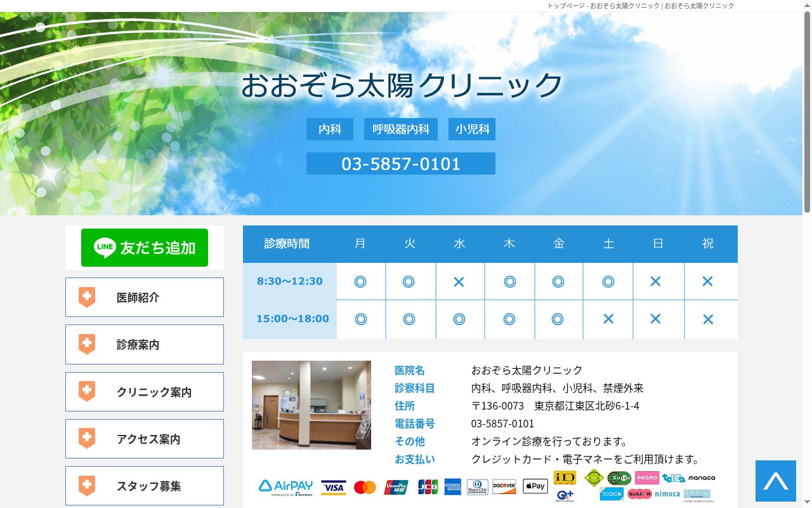Screen dimensions: 812x508
Task: Click the LINE 友だち追加 button
Action: (145, 248)
